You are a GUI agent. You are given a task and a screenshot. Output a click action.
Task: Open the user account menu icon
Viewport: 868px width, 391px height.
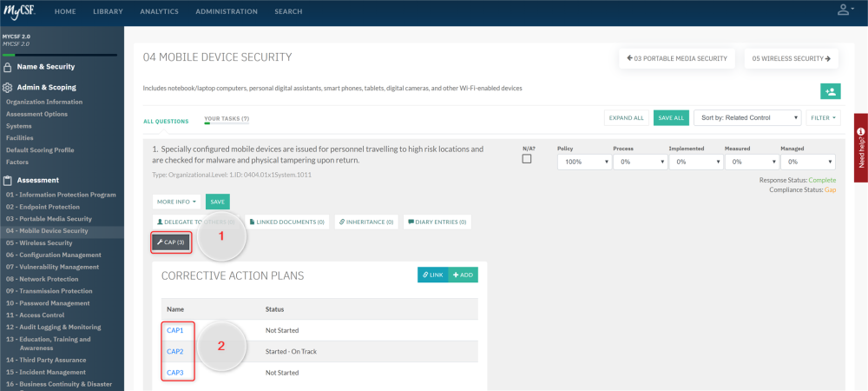[x=844, y=10]
